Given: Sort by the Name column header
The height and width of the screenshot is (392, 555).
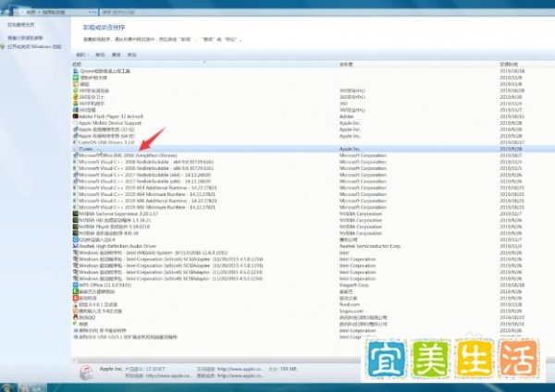Looking at the screenshot, I should point(204,64).
